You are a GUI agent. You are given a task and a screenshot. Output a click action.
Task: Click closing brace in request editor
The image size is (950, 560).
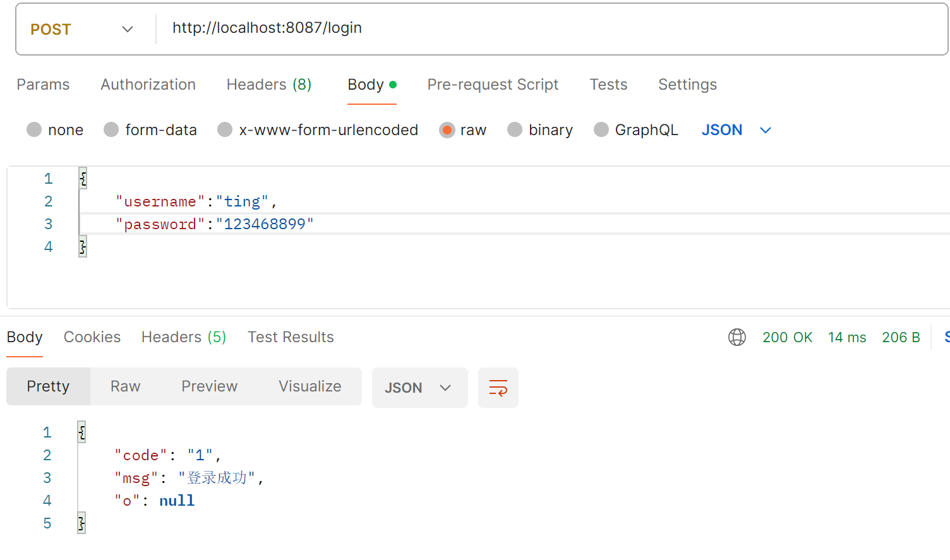(83, 247)
